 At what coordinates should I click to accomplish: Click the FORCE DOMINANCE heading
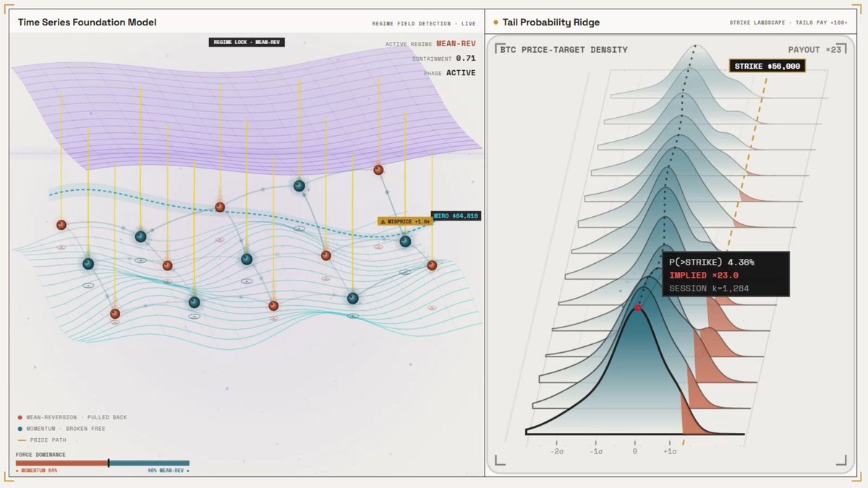click(41, 455)
